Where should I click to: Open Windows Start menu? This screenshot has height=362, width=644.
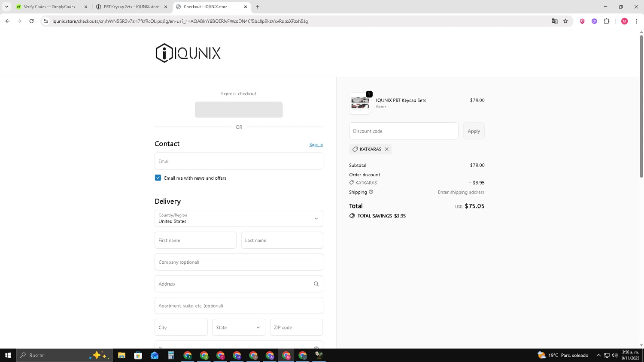click(8, 355)
